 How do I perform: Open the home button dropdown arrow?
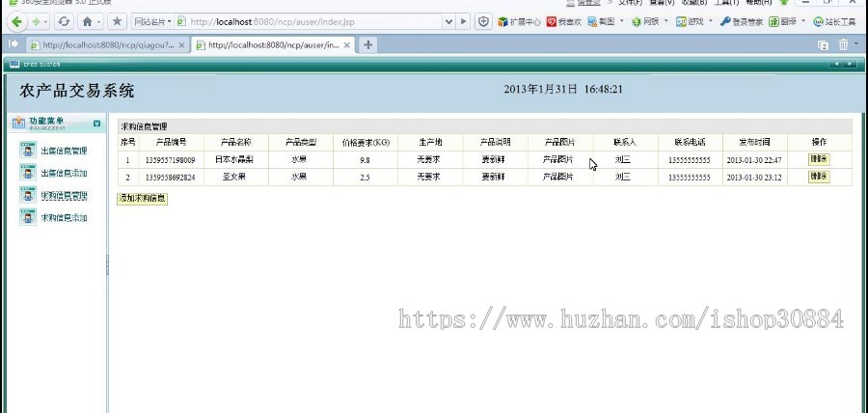(x=99, y=22)
